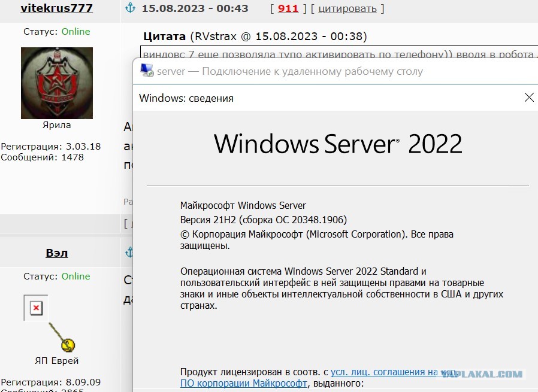The height and width of the screenshot is (392, 538).
Task: Open the усл. лиц. соглашения license link
Action: pos(393,372)
